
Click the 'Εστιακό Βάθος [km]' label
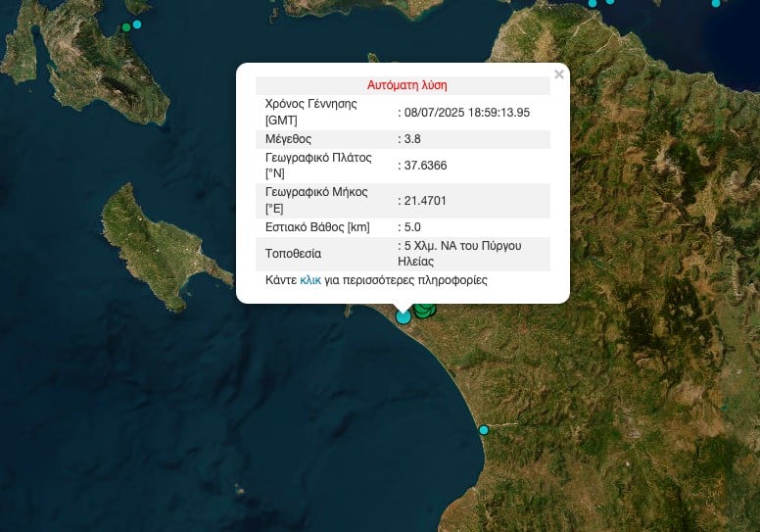coord(317,227)
